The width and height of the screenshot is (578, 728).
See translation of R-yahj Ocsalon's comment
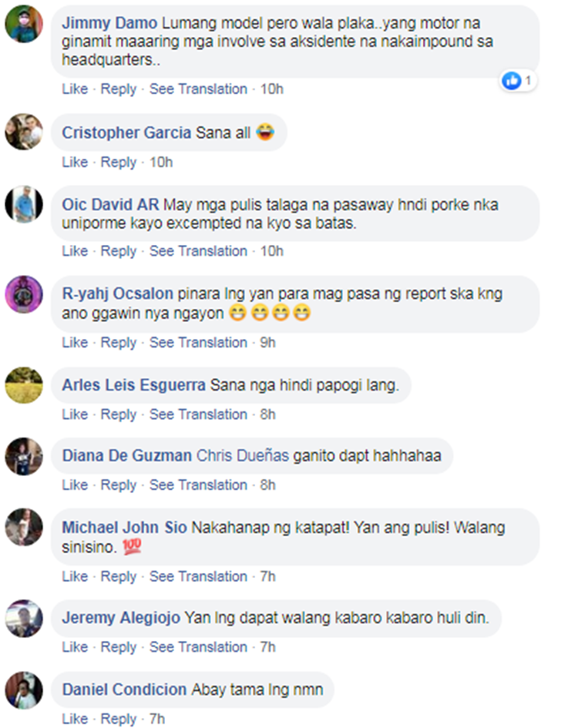point(198,342)
